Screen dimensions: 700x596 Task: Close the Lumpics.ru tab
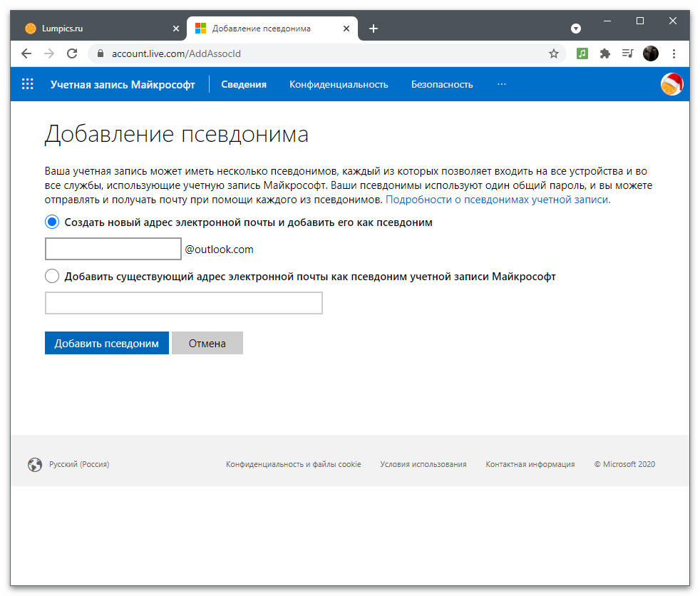(176, 29)
